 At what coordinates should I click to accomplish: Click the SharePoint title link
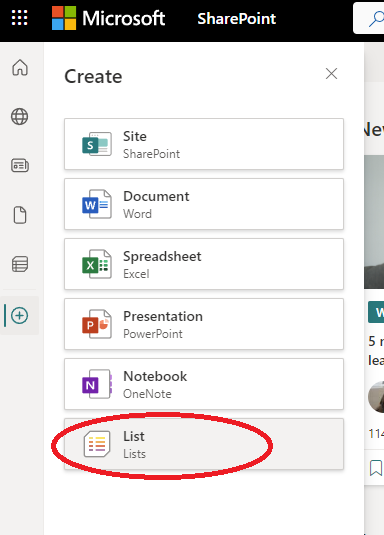click(237, 18)
